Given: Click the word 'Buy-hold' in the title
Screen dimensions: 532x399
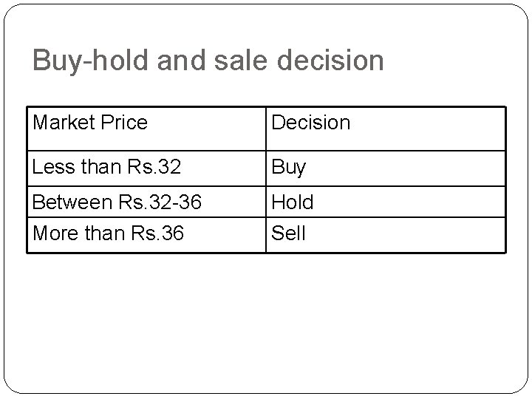Looking at the screenshot, I should tap(91, 61).
